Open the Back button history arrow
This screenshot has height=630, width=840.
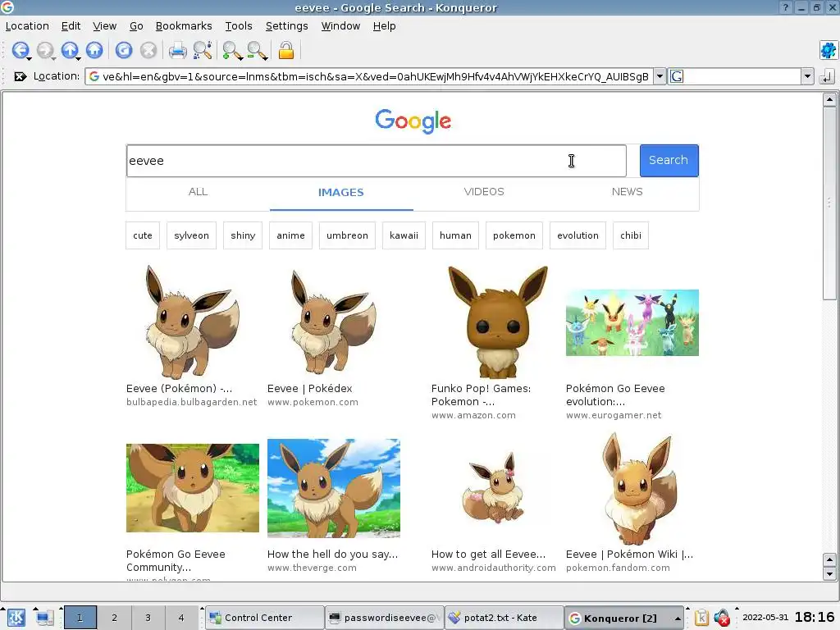tap(30, 58)
